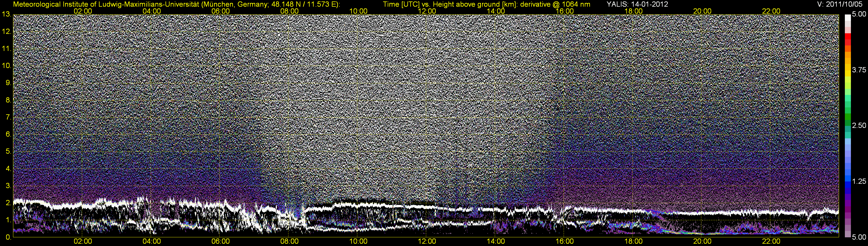Click '08:00' on the bottom time axis
Screen dimensions: 868x246
click(289, 241)
